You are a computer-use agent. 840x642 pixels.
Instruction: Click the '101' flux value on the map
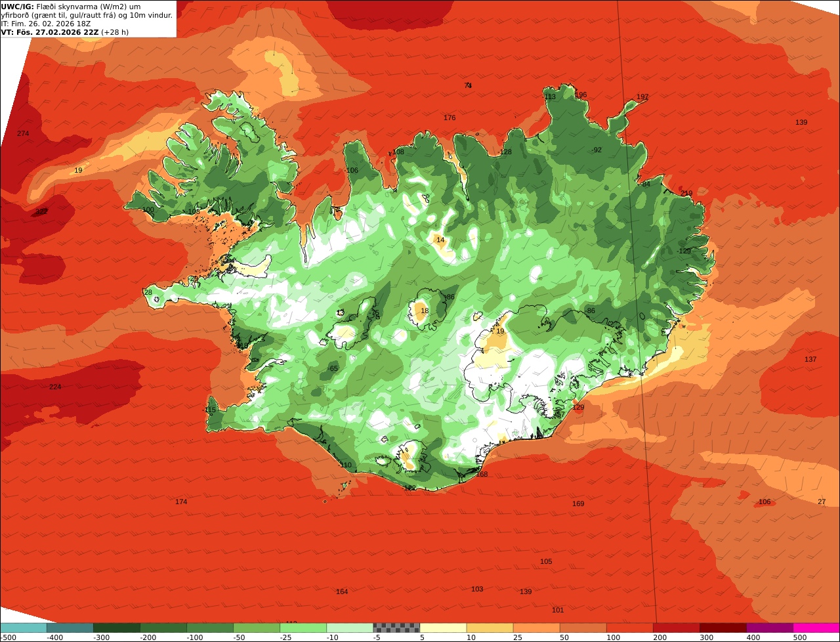click(x=558, y=610)
